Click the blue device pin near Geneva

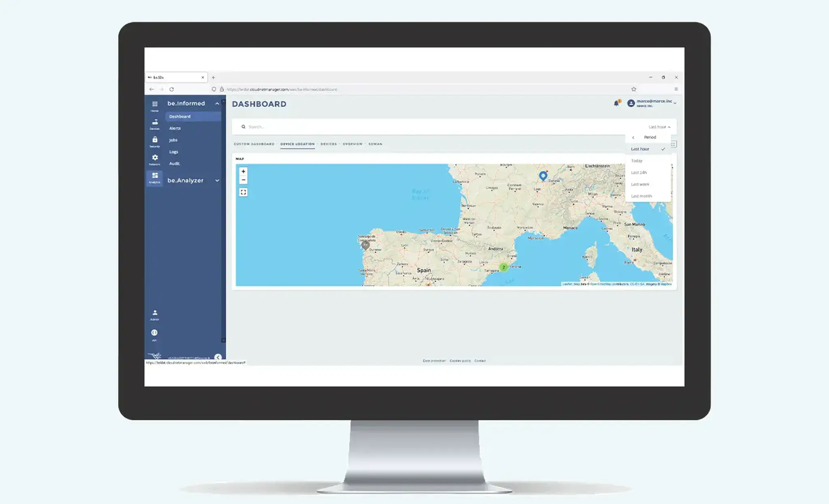[543, 176]
